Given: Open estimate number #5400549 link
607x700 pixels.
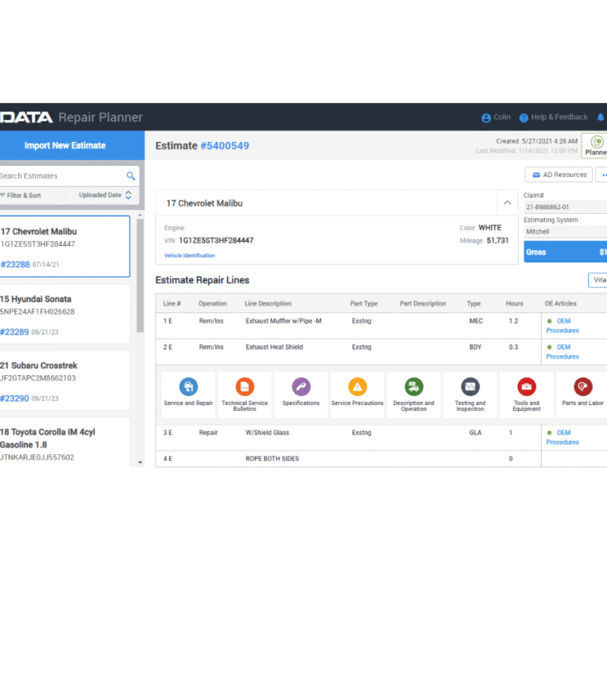Looking at the screenshot, I should [x=225, y=146].
